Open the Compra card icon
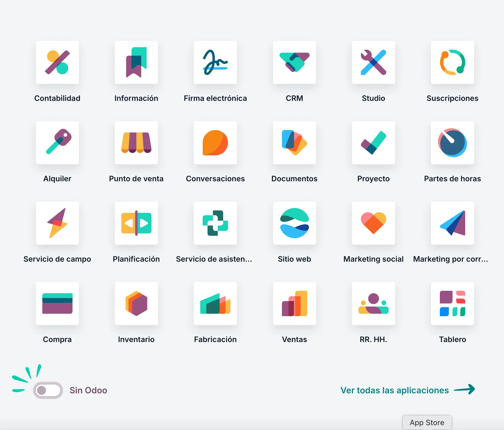504x430 pixels. [x=57, y=303]
